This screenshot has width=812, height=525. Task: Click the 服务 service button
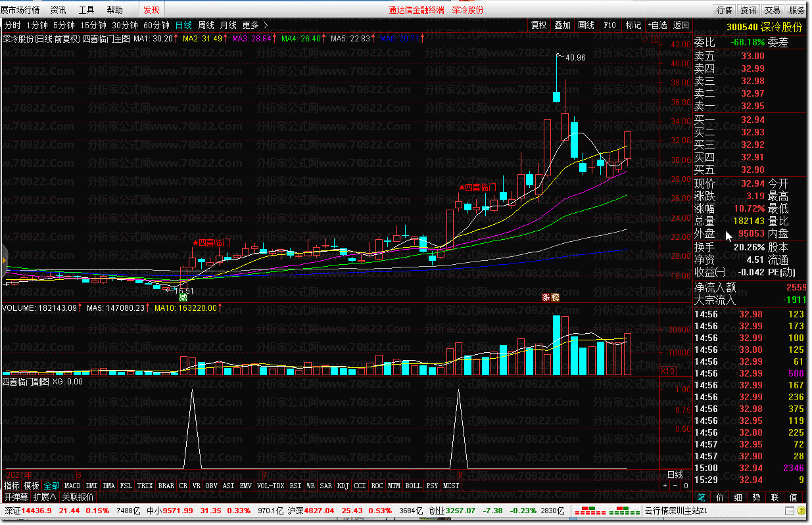click(797, 10)
